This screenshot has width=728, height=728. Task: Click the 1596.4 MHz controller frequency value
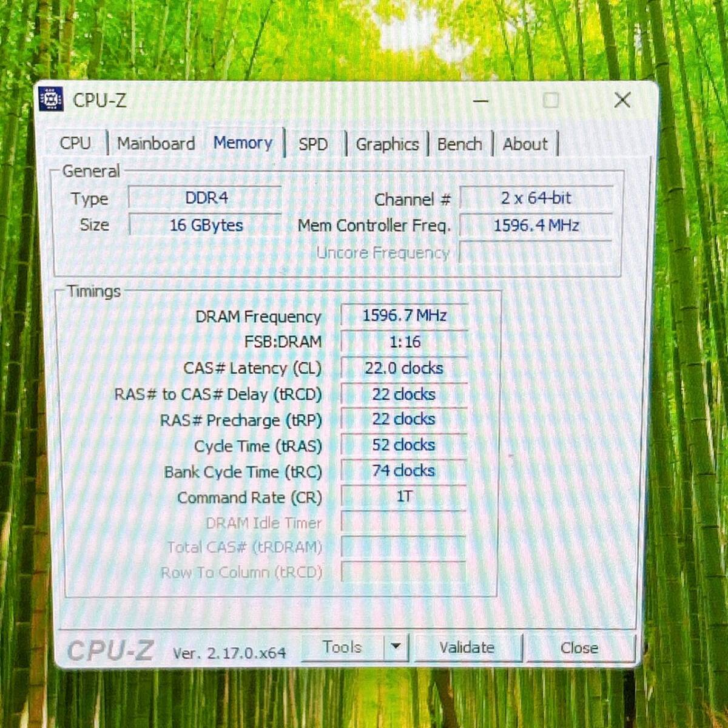pos(536,225)
